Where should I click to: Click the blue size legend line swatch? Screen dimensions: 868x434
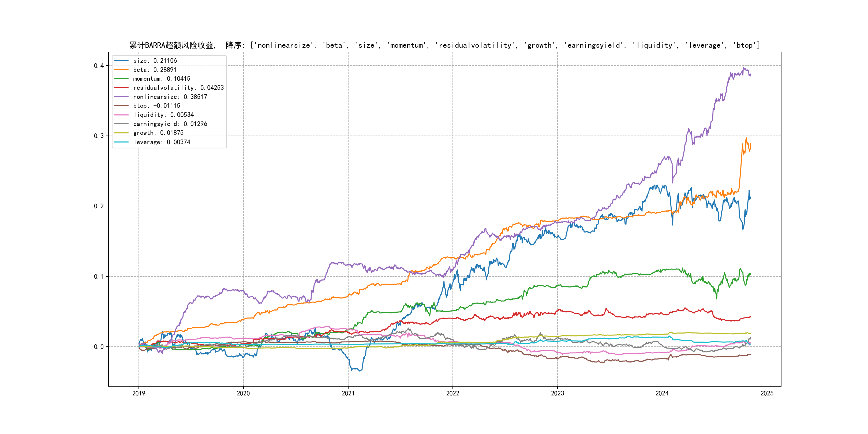click(121, 61)
